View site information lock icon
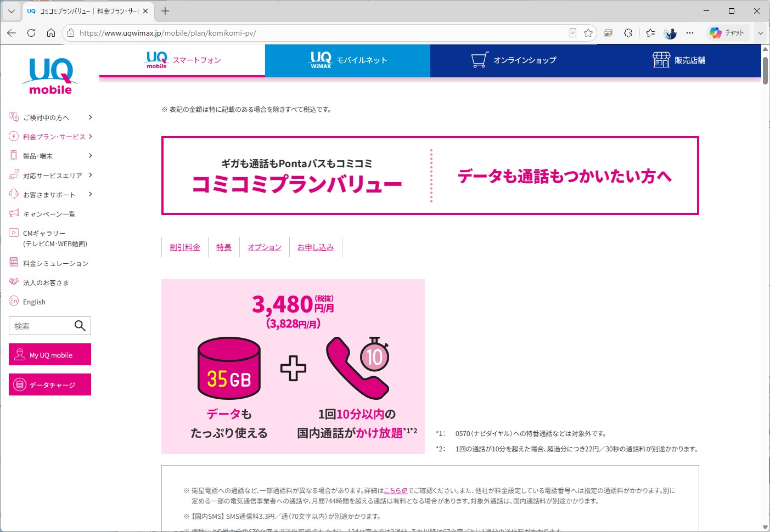Screen dimensions: 770x532 (71, 33)
